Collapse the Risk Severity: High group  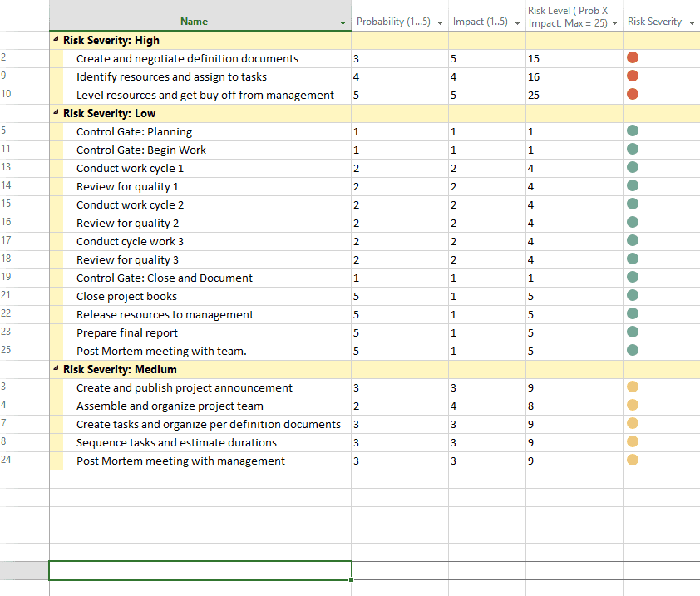pyautogui.click(x=56, y=39)
